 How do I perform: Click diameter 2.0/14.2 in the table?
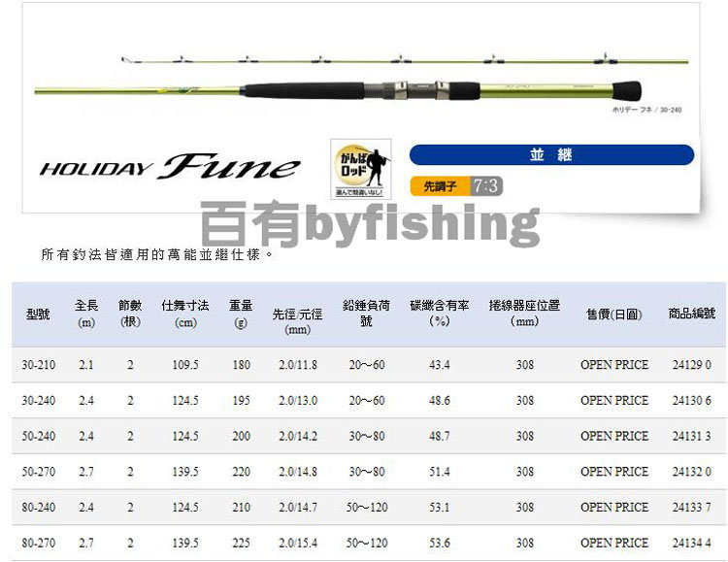[x=298, y=436]
